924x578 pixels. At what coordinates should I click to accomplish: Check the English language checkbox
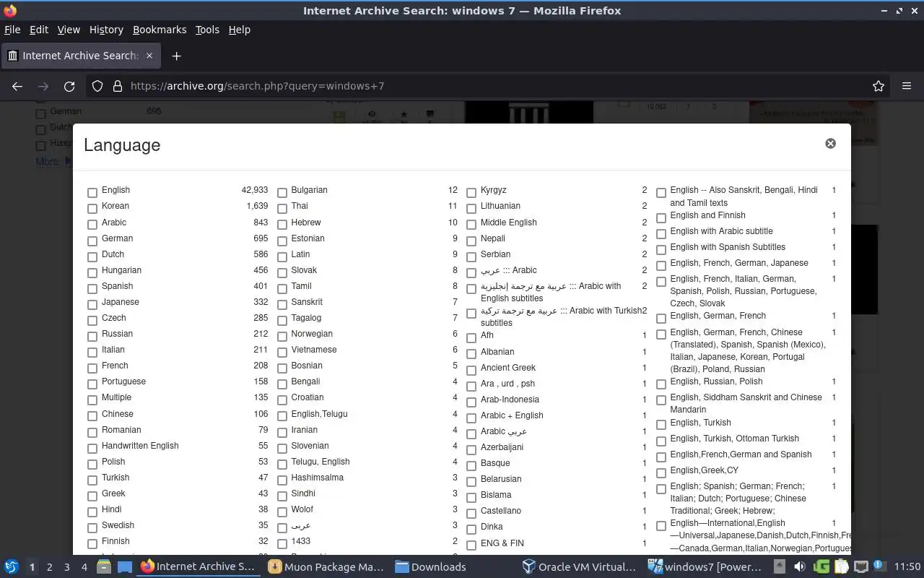(92, 193)
